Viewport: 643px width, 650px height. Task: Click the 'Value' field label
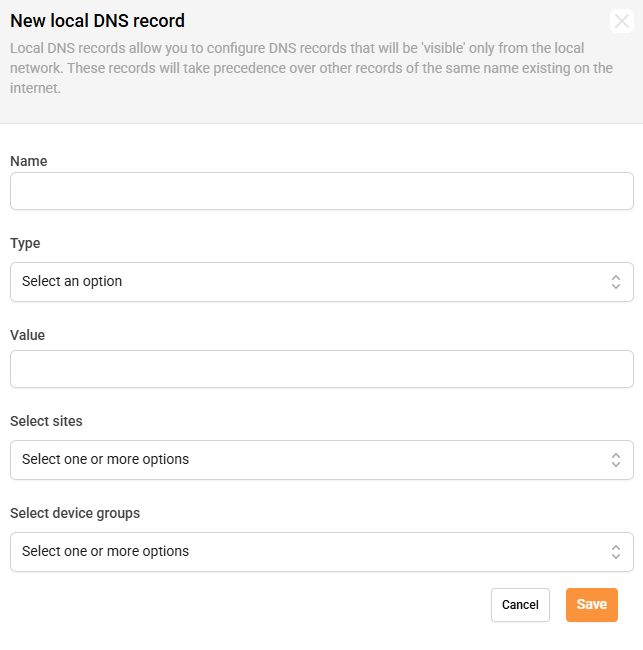point(28,335)
